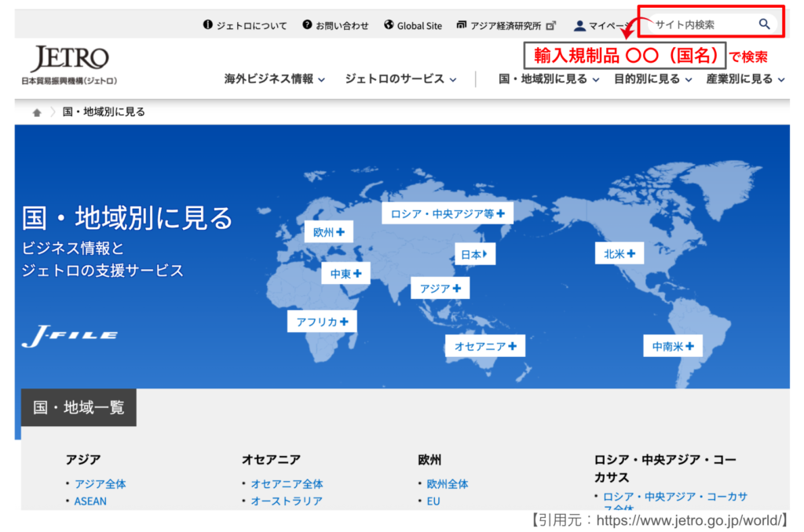The height and width of the screenshot is (532, 804).
Task: Open オセアニア全体 link
Action: [x=287, y=483]
